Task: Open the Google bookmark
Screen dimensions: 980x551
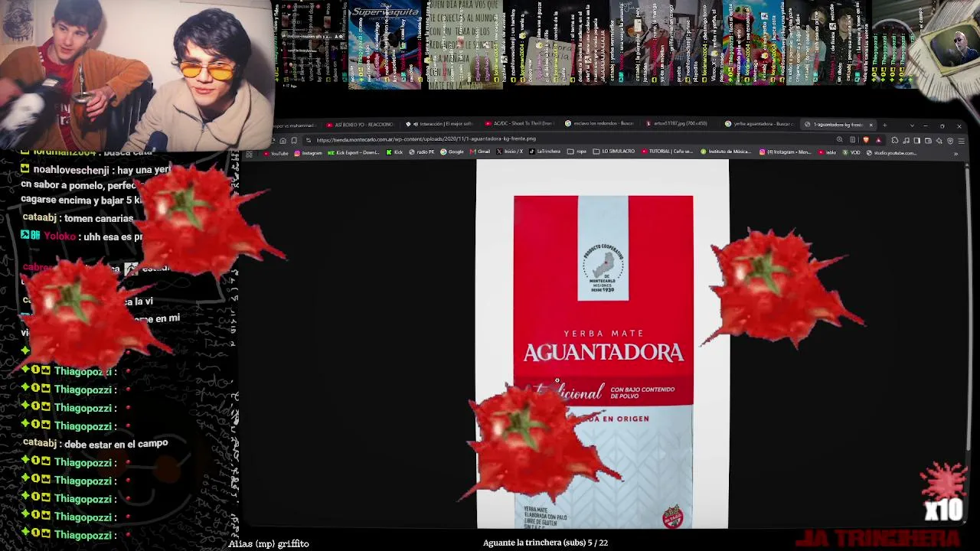Action: tap(453, 153)
